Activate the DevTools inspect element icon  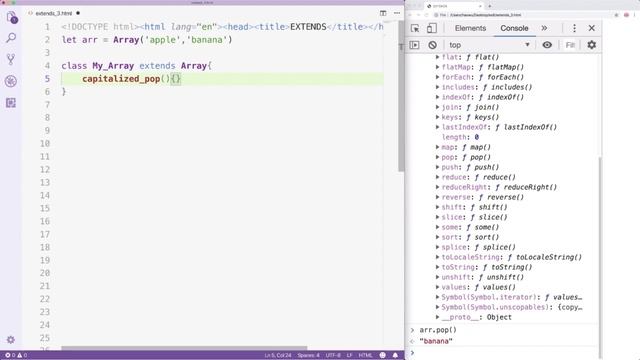tap(415, 28)
